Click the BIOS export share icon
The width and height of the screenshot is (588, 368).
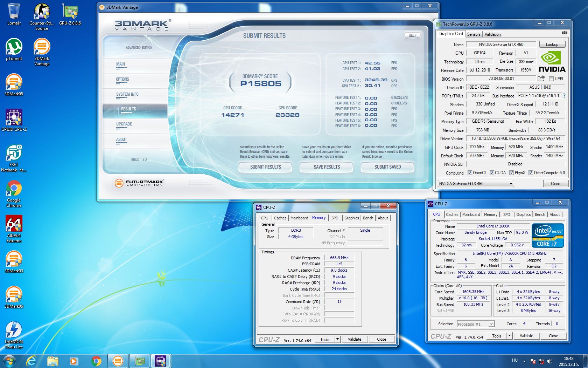coord(541,79)
